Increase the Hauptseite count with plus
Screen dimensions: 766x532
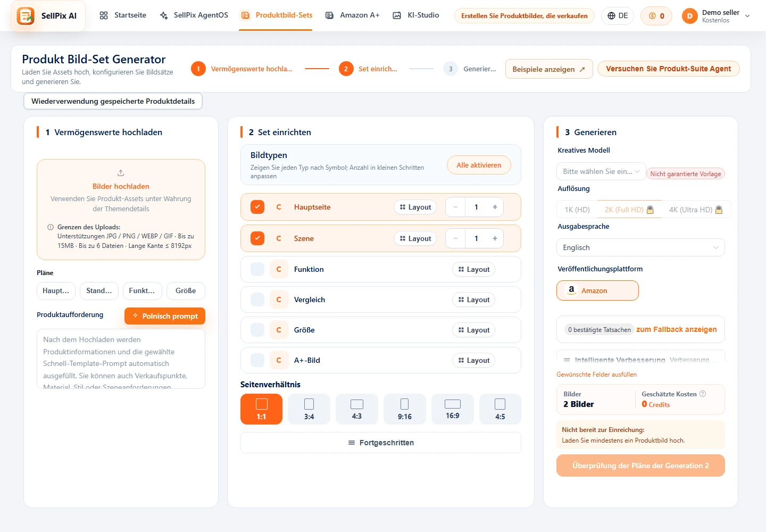[495, 207]
